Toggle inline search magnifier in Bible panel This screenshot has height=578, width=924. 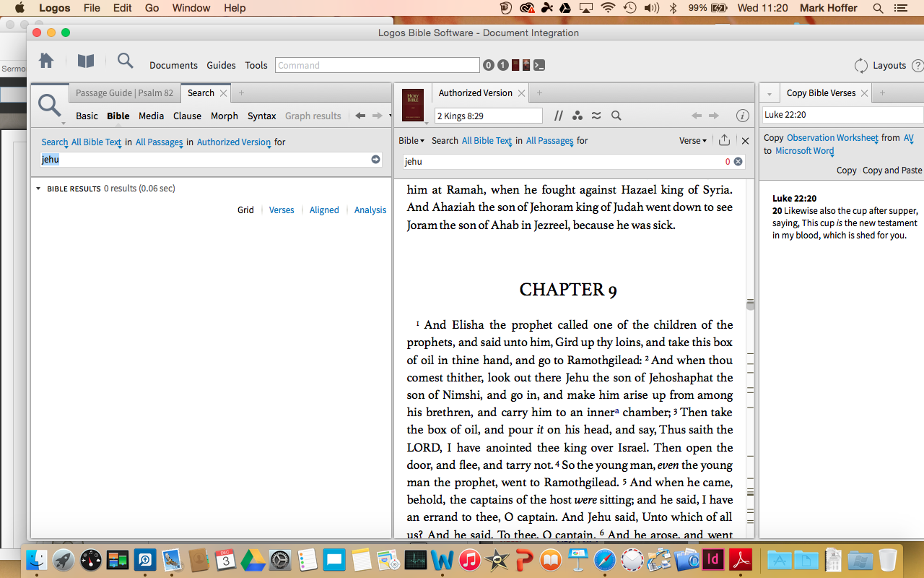[616, 116]
